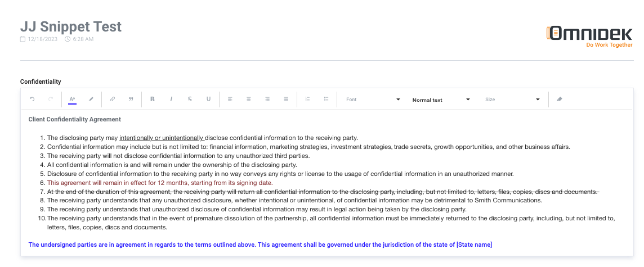Click the 'Do Work Together' tagline
Image resolution: width=644 pixels, height=267 pixels.
click(609, 45)
